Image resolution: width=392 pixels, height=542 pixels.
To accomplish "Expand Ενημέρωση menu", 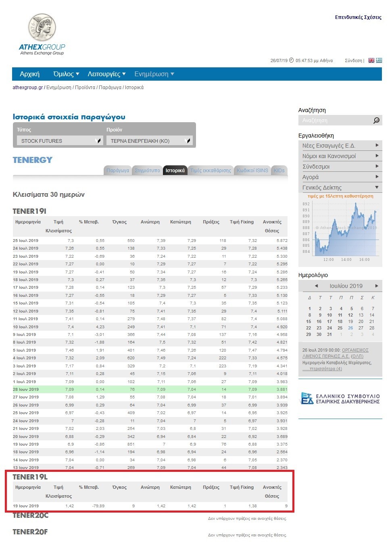I will click(x=154, y=74).
